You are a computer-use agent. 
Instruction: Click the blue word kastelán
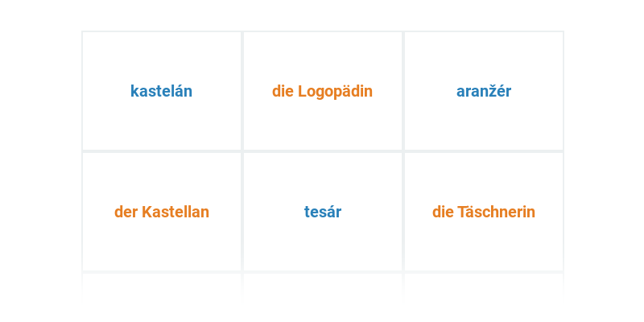pyautogui.click(x=162, y=91)
